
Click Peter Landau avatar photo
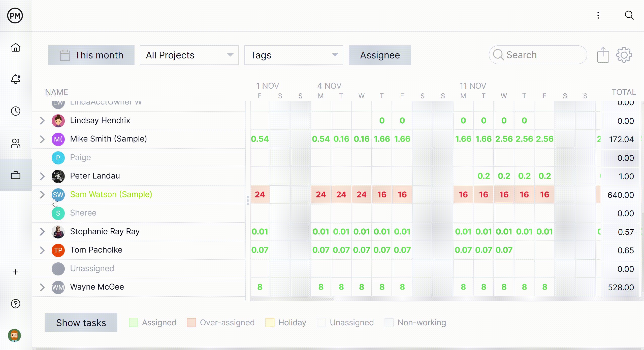(x=58, y=176)
